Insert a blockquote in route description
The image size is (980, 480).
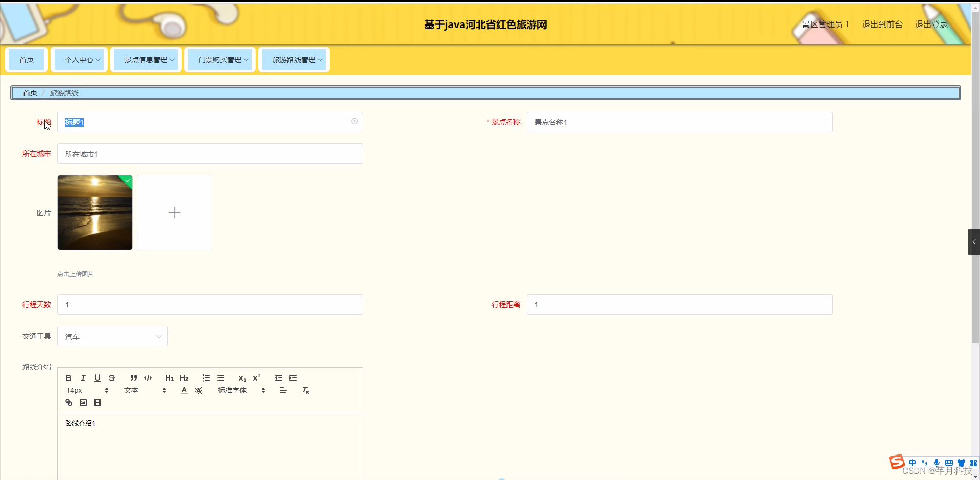[133, 377]
